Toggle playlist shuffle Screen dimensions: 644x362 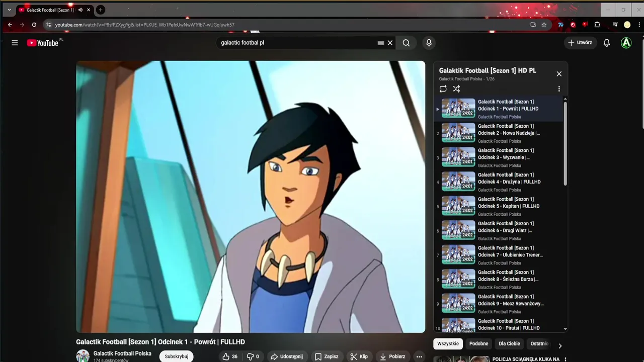click(456, 89)
